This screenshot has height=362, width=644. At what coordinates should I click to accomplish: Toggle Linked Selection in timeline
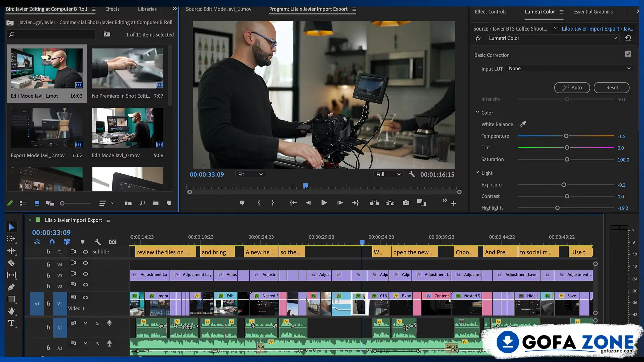click(x=67, y=242)
